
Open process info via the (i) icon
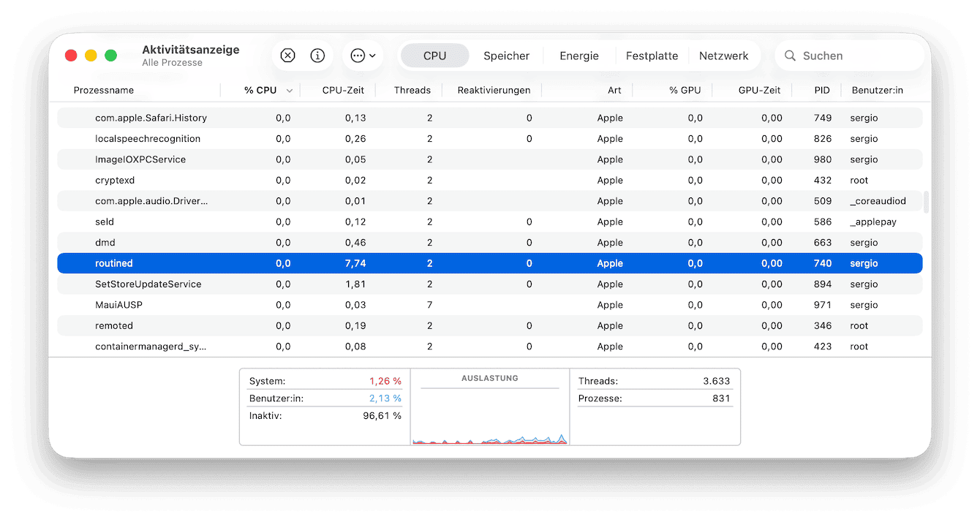point(317,56)
